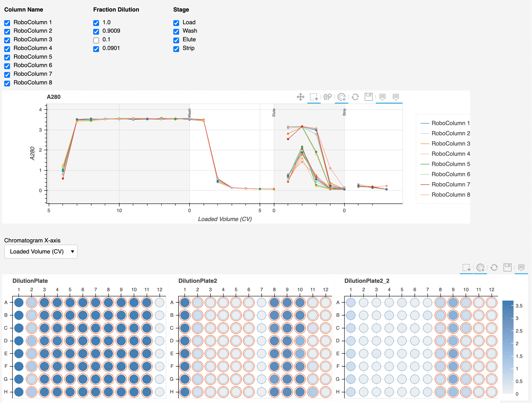Select the Pan tool on the chromatogram toolbar
The image size is (532, 403).
(x=300, y=97)
